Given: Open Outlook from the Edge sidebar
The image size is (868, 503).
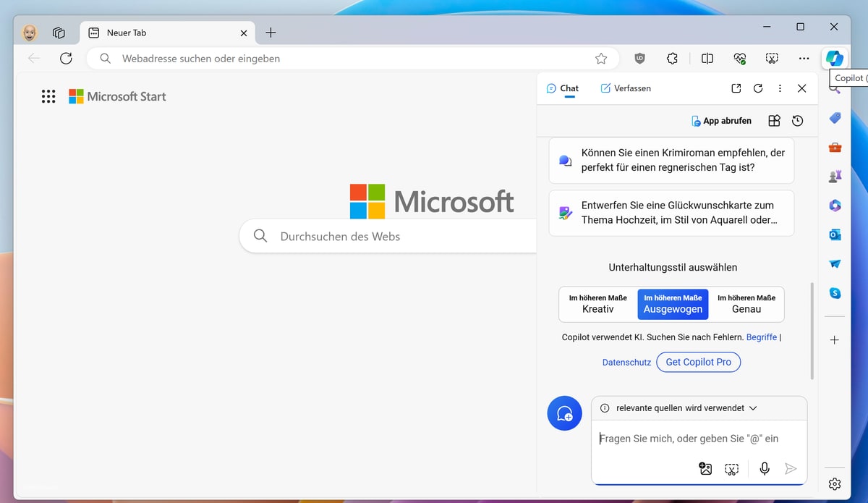Looking at the screenshot, I should 835,234.
